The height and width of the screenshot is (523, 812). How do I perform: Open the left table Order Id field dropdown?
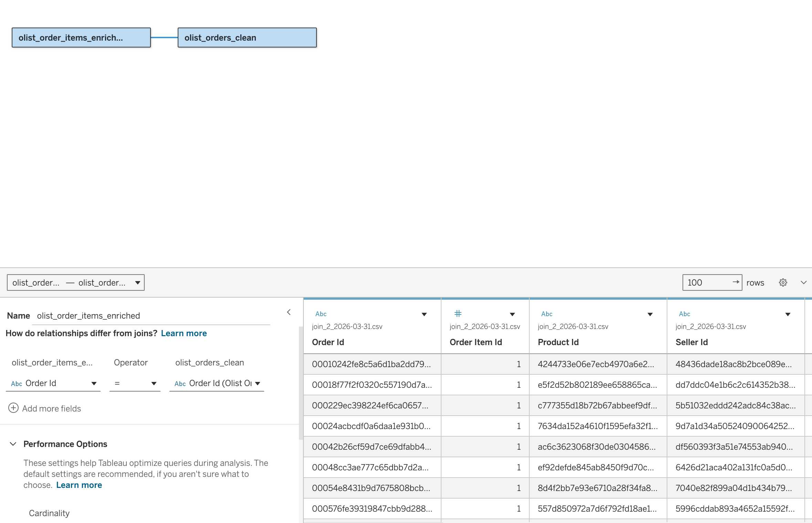coord(94,383)
